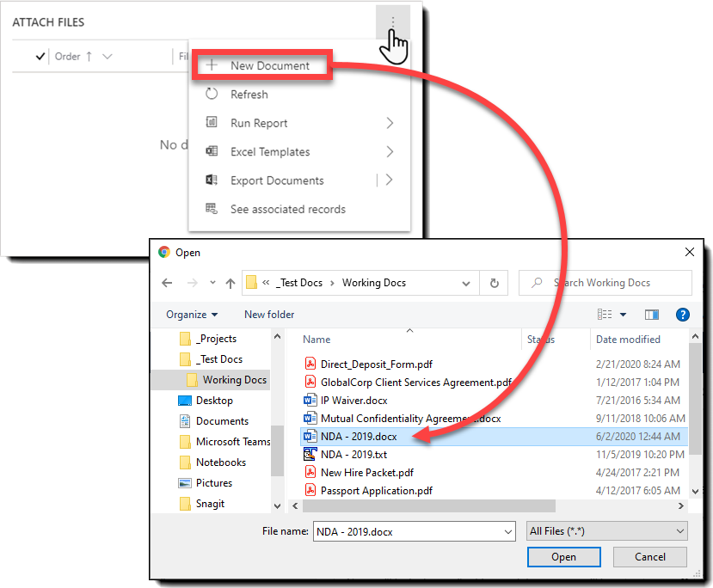
Task: Click the Forward arrow in Open dialog
Action: click(193, 283)
